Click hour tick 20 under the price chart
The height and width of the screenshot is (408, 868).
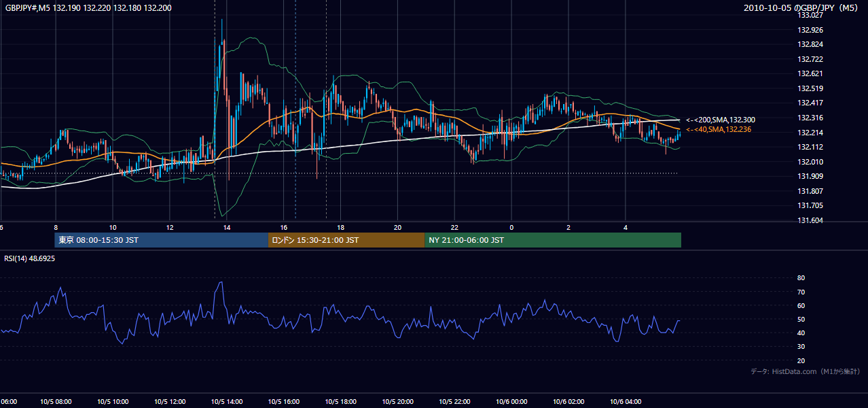pos(397,227)
